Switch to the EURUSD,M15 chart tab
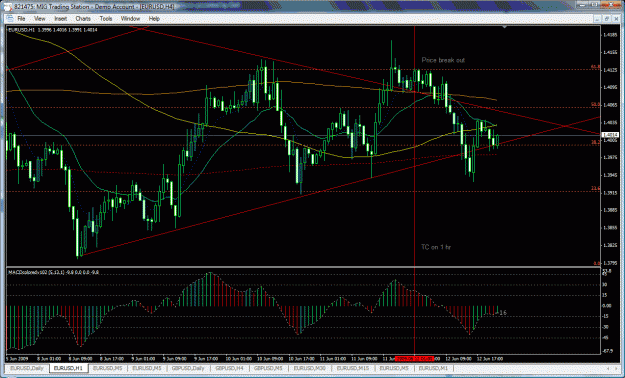625x378 pixels. 353,368
